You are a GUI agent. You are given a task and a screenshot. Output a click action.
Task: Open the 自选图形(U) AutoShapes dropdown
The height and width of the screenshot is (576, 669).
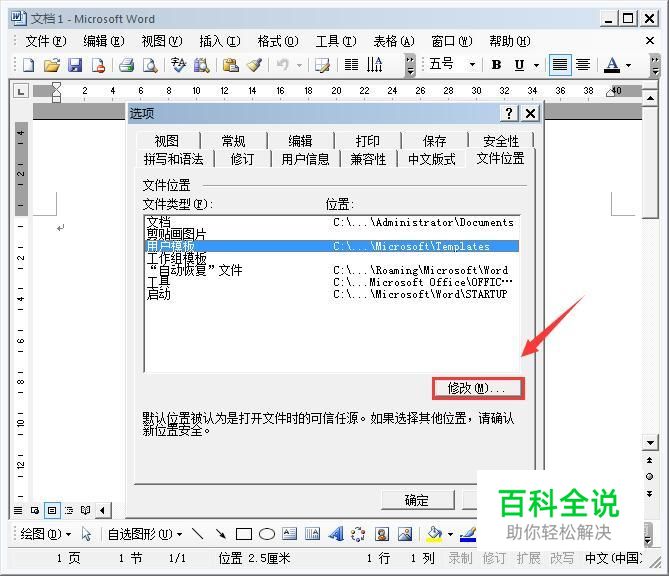tap(145, 534)
